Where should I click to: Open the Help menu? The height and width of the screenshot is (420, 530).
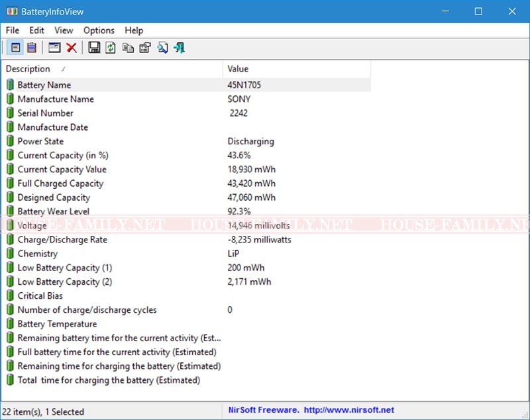click(x=134, y=30)
